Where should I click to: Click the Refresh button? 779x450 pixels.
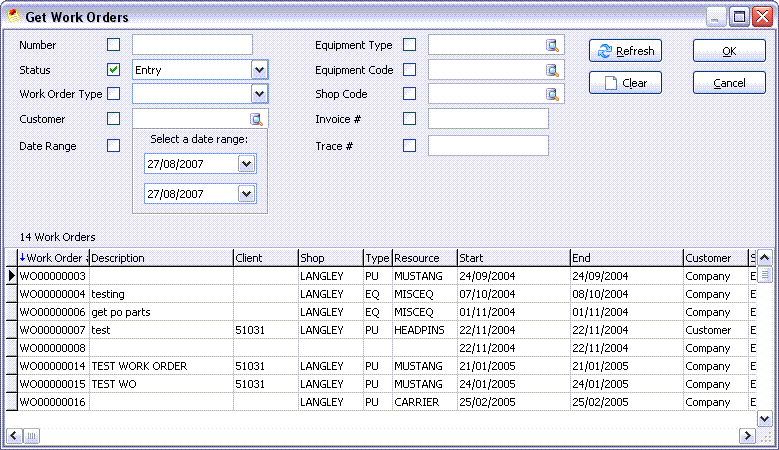[x=625, y=51]
